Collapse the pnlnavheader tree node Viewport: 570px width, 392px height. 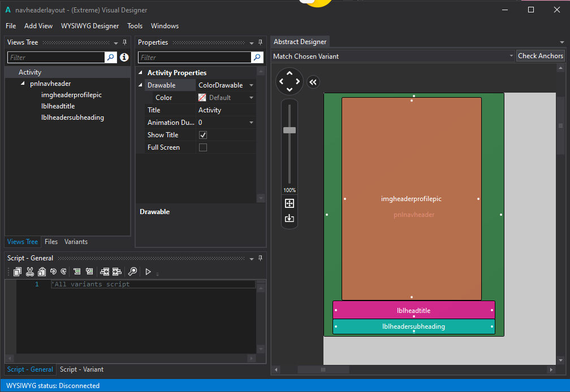(23, 84)
